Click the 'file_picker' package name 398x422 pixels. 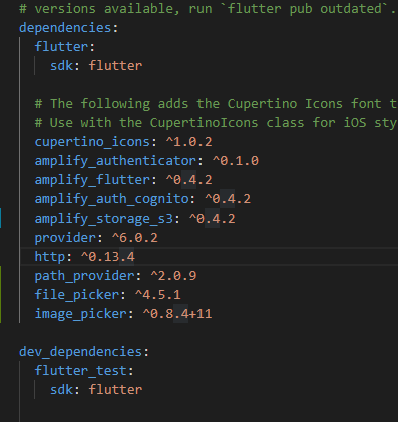[77, 295]
